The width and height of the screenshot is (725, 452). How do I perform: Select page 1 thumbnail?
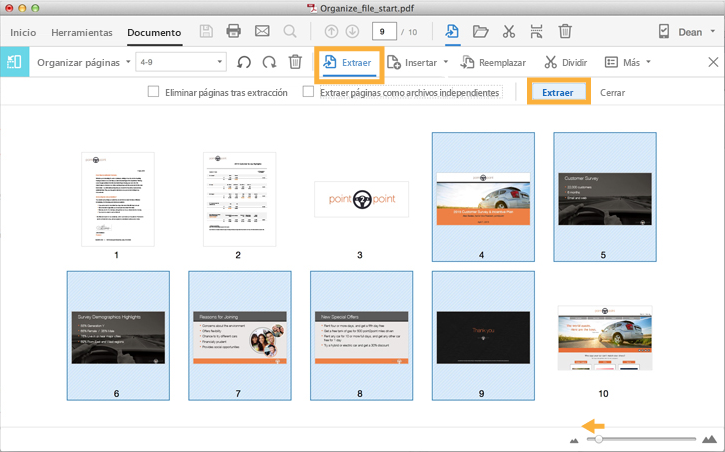coord(118,199)
